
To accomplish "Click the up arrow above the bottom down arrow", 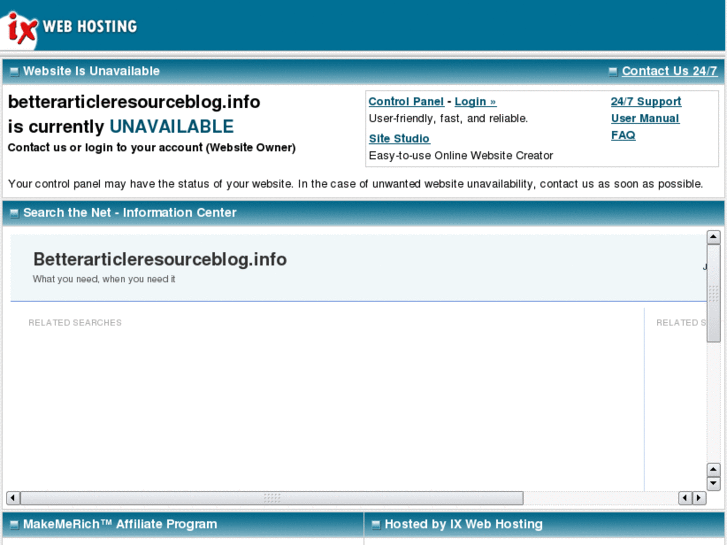I will tap(713, 469).
